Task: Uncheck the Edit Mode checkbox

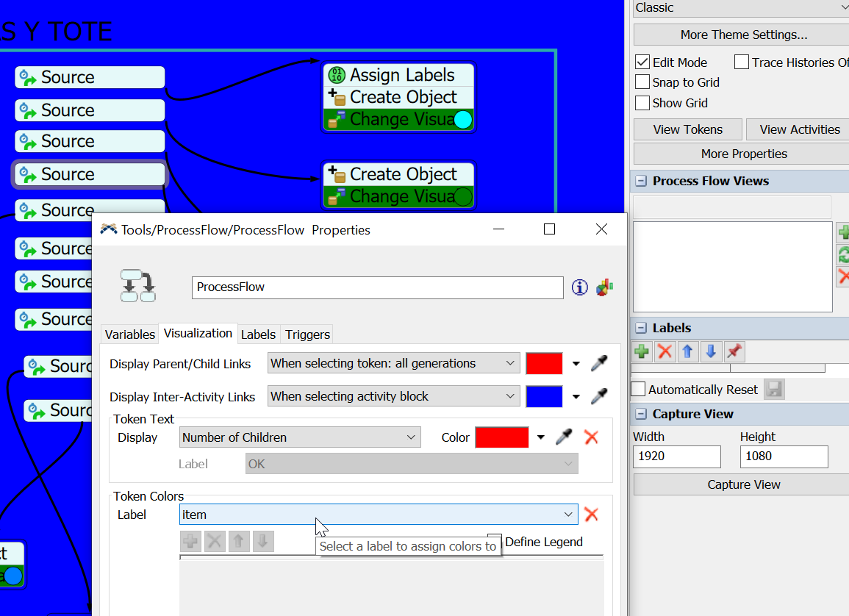Action: [x=642, y=62]
